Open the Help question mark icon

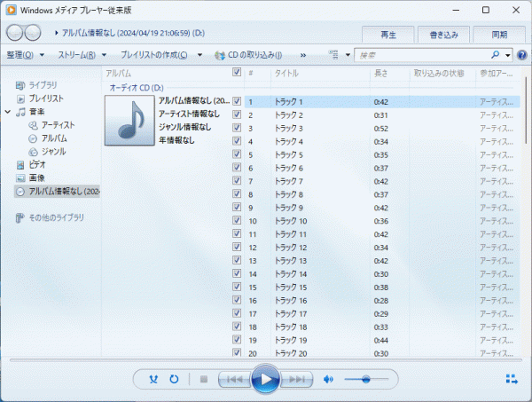(522, 55)
